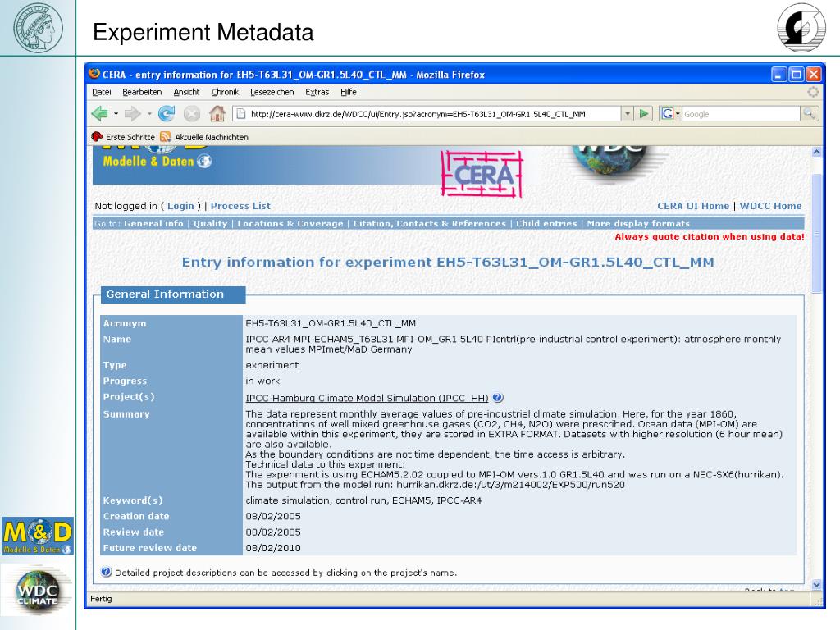Viewport: 840px width, 630px height.
Task: Click the search magnifier button
Action: coord(809,113)
